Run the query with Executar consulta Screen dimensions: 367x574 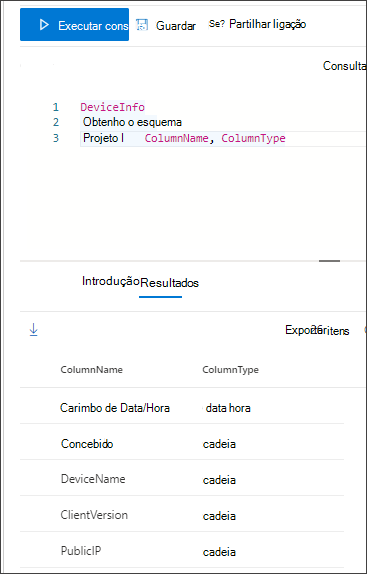click(74, 25)
